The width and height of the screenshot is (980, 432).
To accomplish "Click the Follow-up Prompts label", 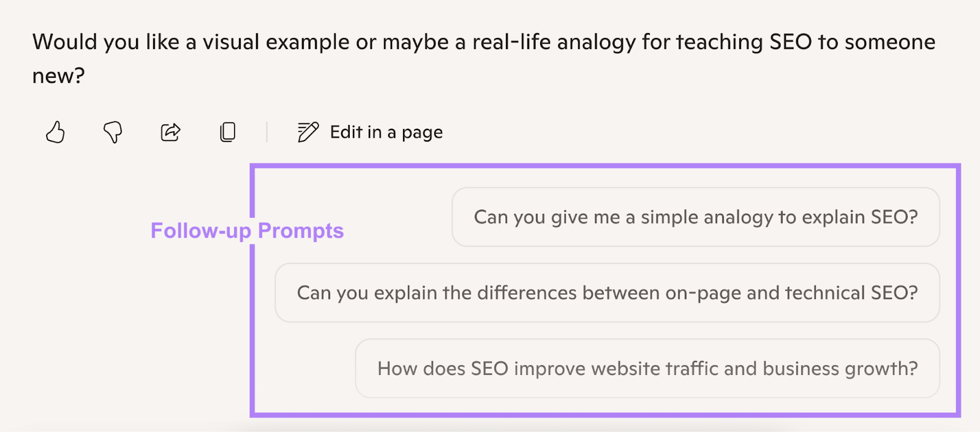I will [x=247, y=231].
